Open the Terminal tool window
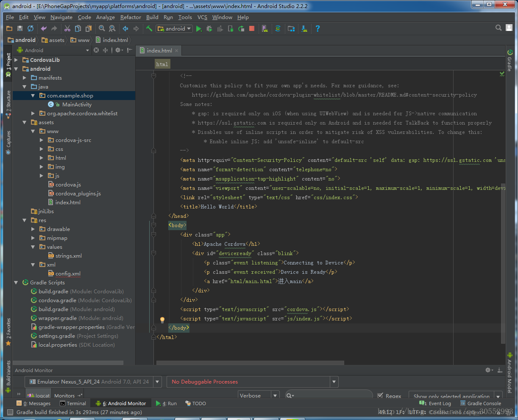This screenshot has height=420, width=518. coord(73,403)
